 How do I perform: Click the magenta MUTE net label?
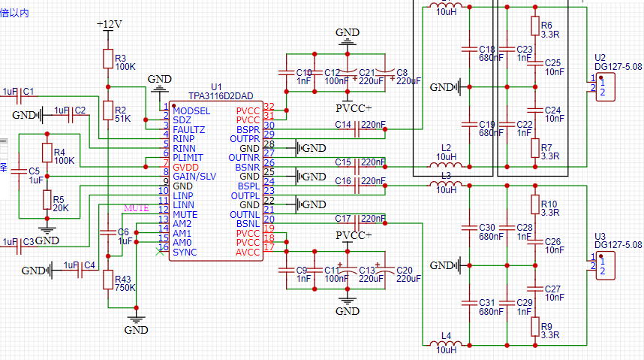coord(137,208)
